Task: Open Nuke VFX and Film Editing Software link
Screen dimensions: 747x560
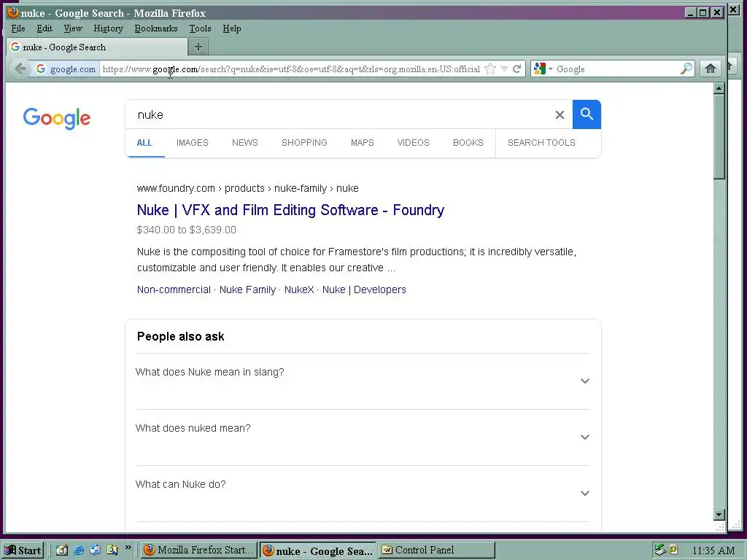Action: (290, 210)
